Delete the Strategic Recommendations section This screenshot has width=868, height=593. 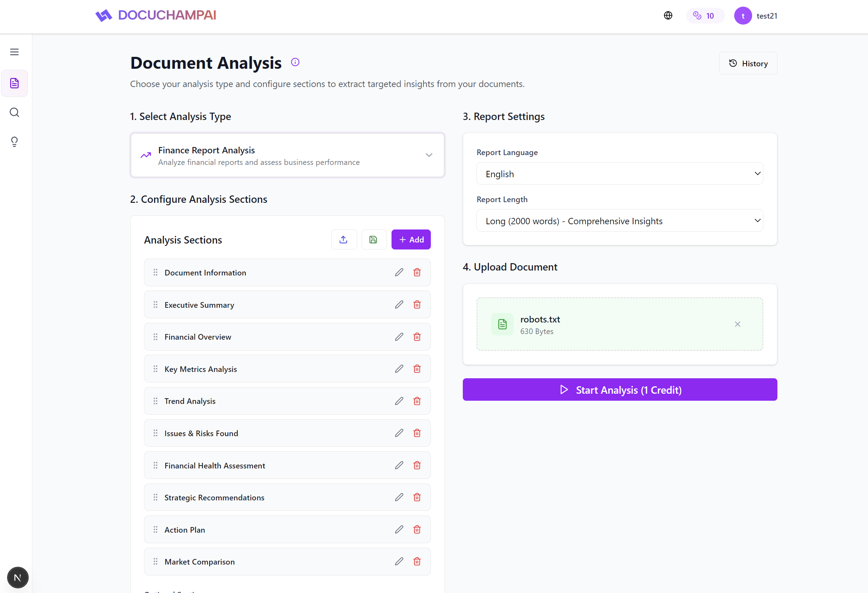(417, 497)
